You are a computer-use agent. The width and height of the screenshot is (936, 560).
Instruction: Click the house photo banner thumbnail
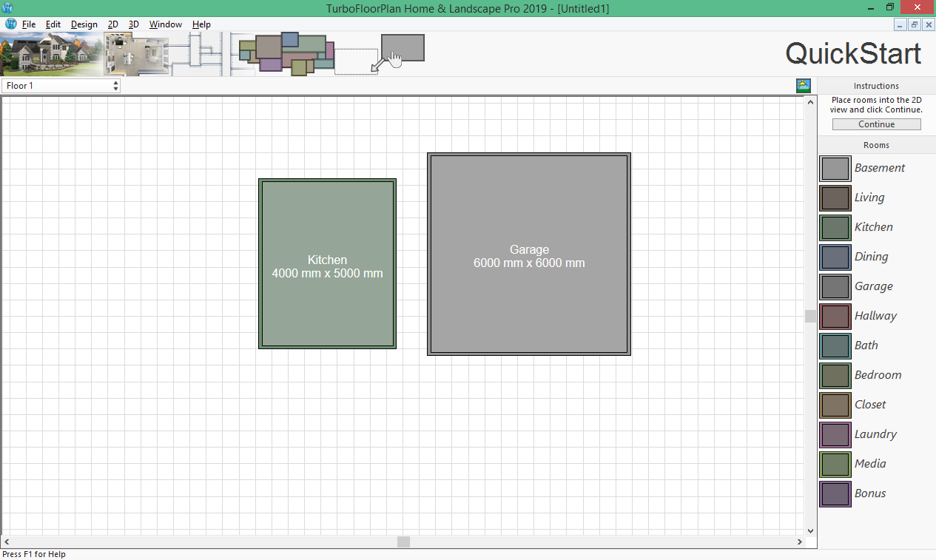click(51, 53)
